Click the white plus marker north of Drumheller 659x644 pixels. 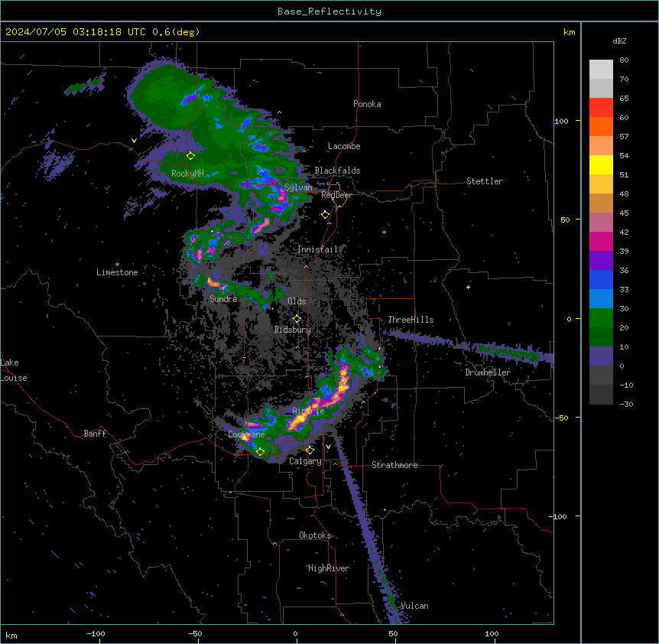pyautogui.click(x=468, y=287)
